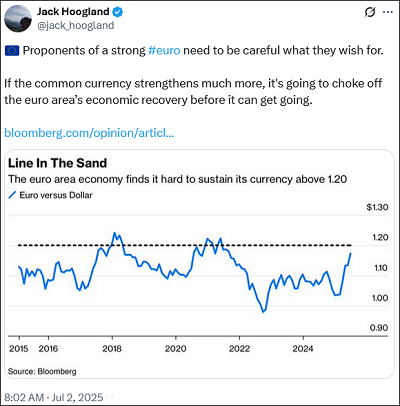Image resolution: width=400 pixels, height=406 pixels.
Task: Open the tweet timestamp 8:02 AM Jul 2, 2025
Action: point(54,397)
